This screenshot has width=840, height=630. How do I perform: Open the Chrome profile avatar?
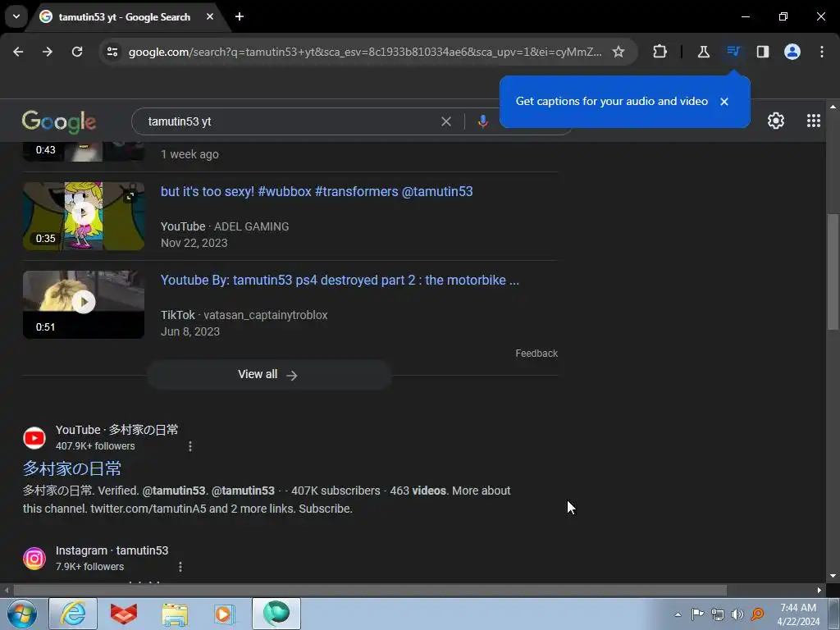[792, 52]
